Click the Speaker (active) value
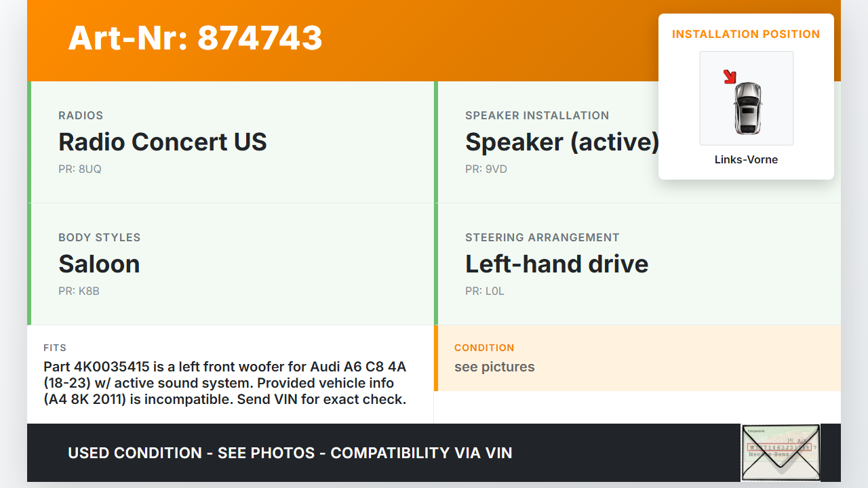This screenshot has width=868, height=488. (x=562, y=142)
